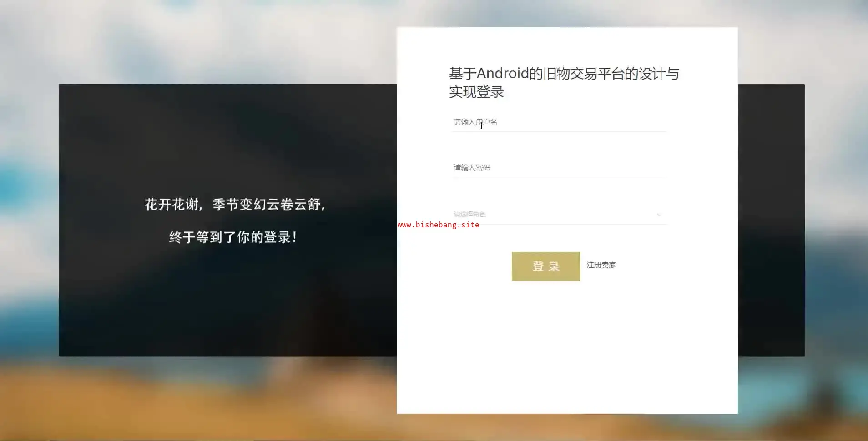Screen dimensions: 868x441
Task: Click the blurred sandy background below the banner
Action: point(205,398)
